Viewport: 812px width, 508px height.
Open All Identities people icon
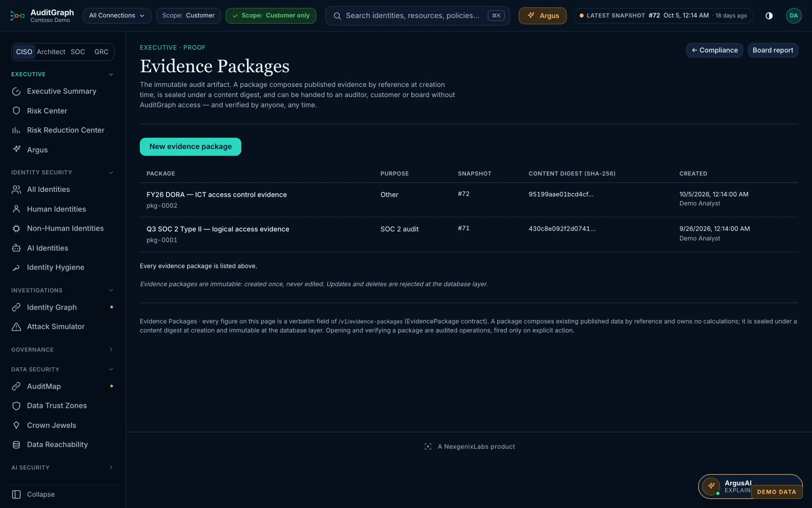16,189
